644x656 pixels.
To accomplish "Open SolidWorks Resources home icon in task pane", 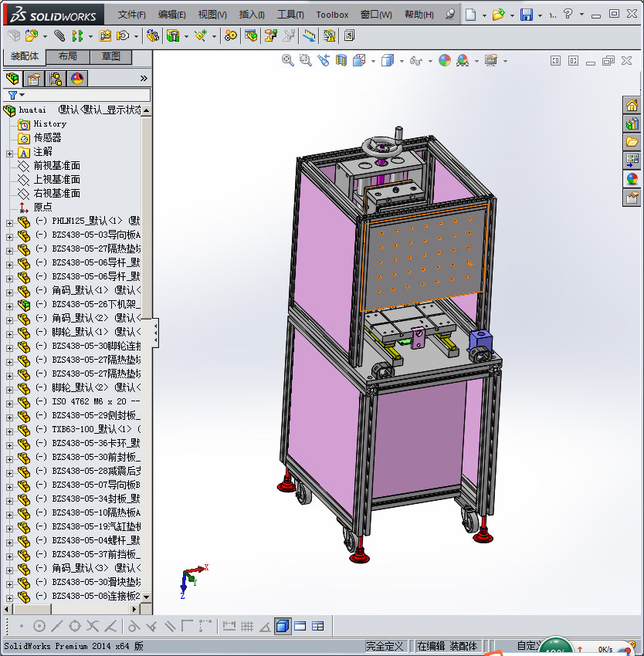I will [x=632, y=105].
